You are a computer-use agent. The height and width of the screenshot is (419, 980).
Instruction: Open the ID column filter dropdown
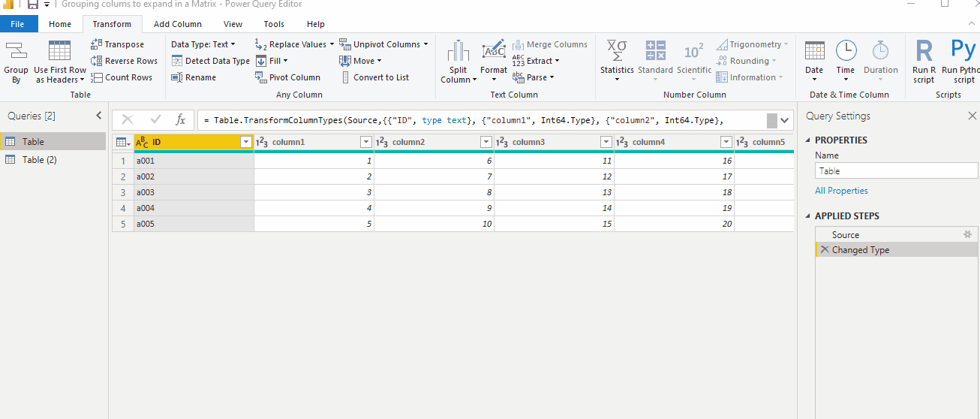(x=245, y=142)
